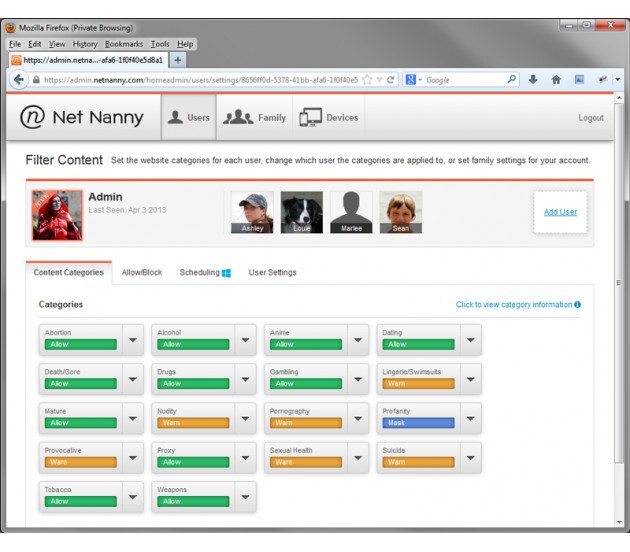Viewport: 630px width, 552px height.
Task: Click the Windows logo icon next to Scheduling
Action: (x=226, y=273)
